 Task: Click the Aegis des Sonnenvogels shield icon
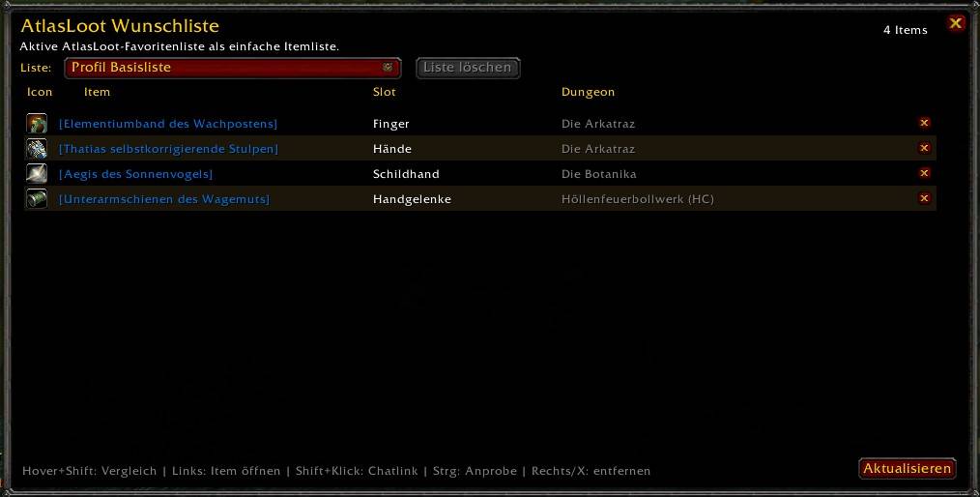[x=37, y=173]
